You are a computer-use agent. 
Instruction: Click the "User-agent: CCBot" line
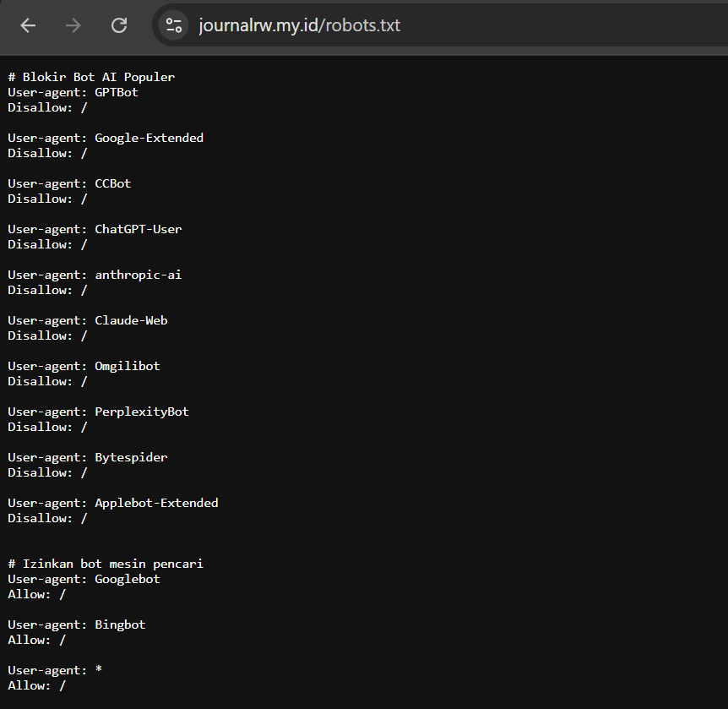69,183
